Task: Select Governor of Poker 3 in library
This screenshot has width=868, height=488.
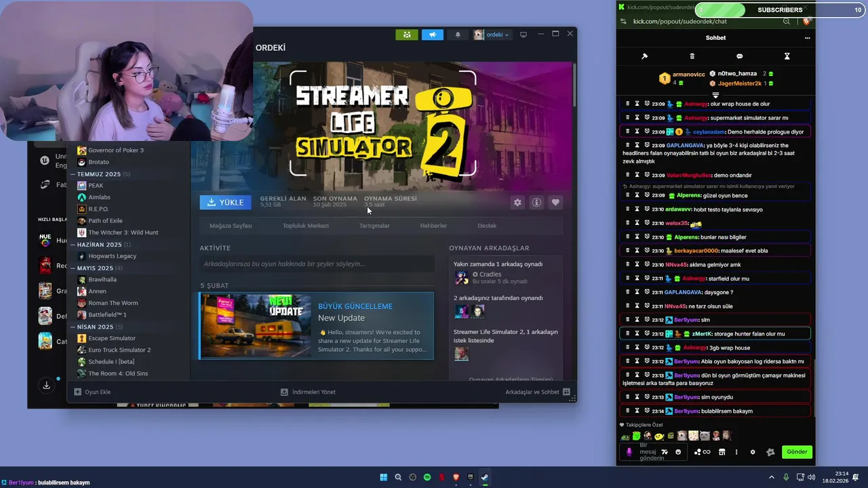Action: click(116, 150)
